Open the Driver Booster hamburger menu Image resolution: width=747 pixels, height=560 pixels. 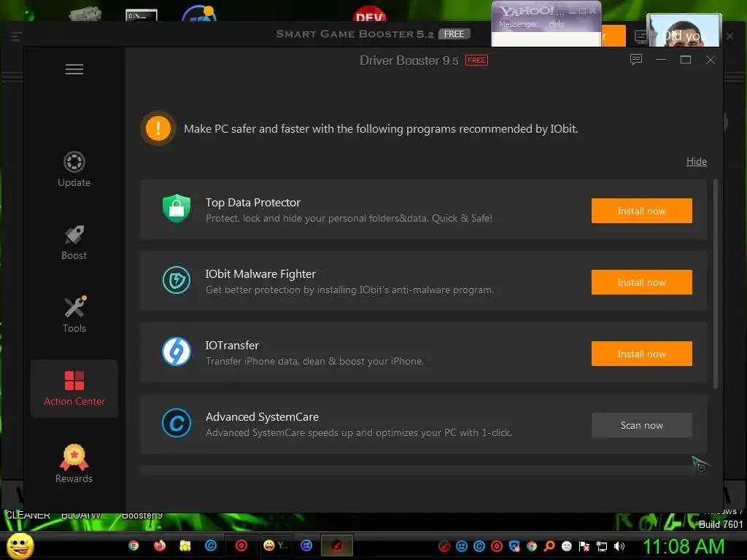tap(74, 69)
